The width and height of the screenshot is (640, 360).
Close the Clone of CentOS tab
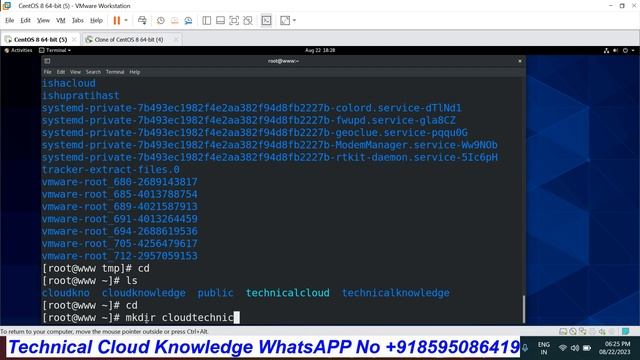(x=176, y=40)
